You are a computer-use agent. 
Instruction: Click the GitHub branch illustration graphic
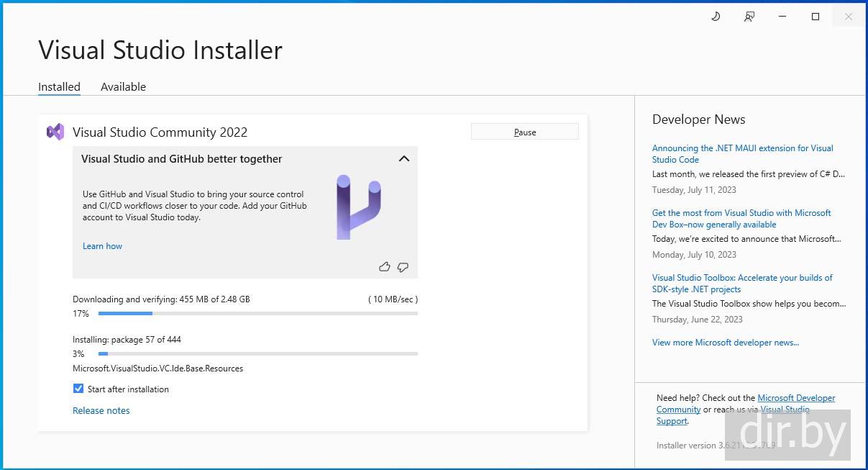[358, 207]
